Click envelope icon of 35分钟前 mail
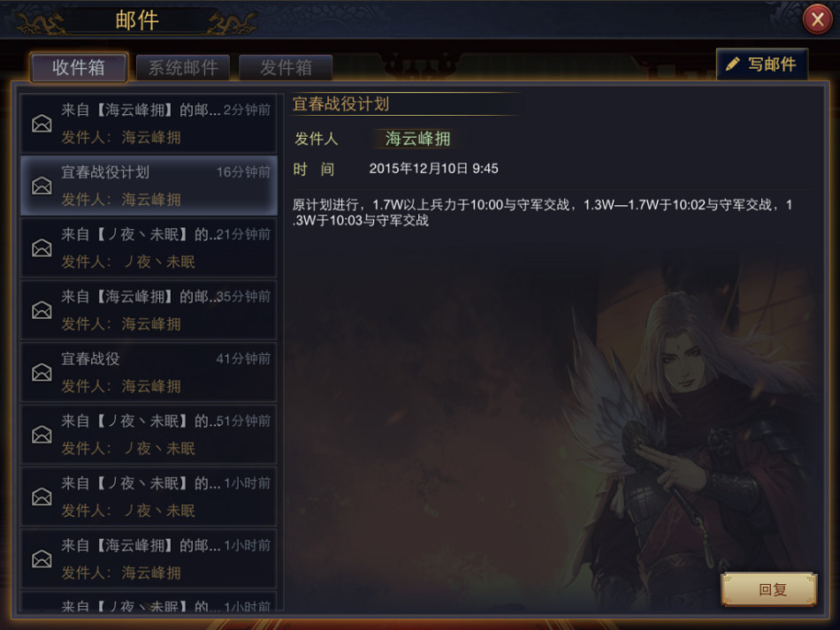The image size is (840, 630). coord(42,310)
